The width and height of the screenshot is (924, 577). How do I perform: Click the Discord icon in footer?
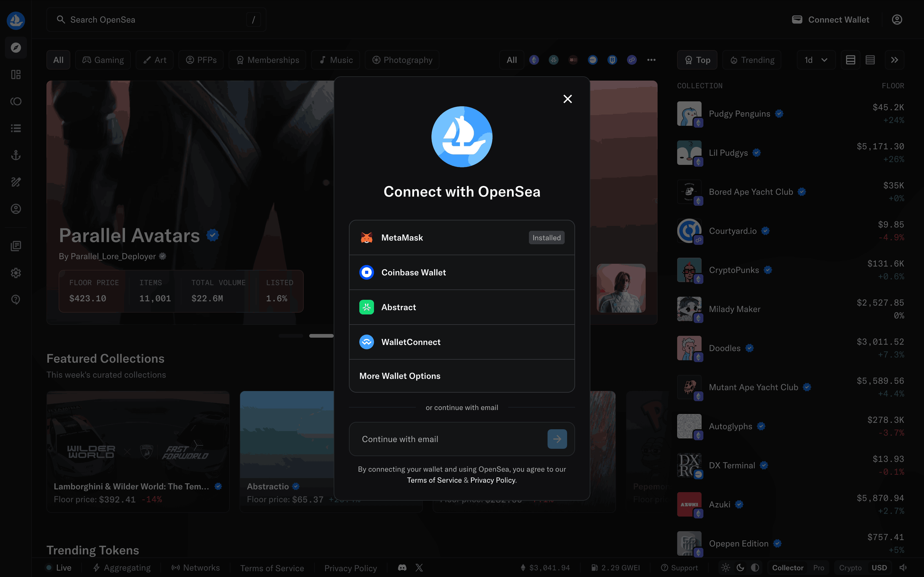pos(402,568)
